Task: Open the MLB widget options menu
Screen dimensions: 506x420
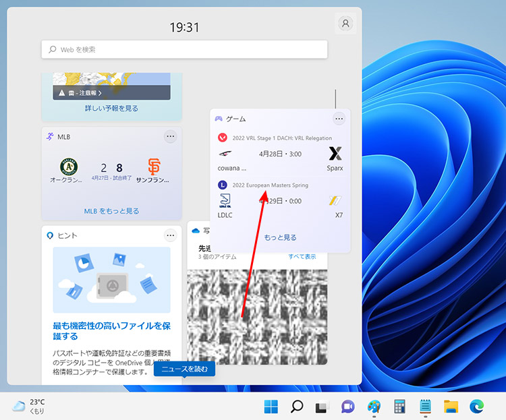Action: [170, 136]
